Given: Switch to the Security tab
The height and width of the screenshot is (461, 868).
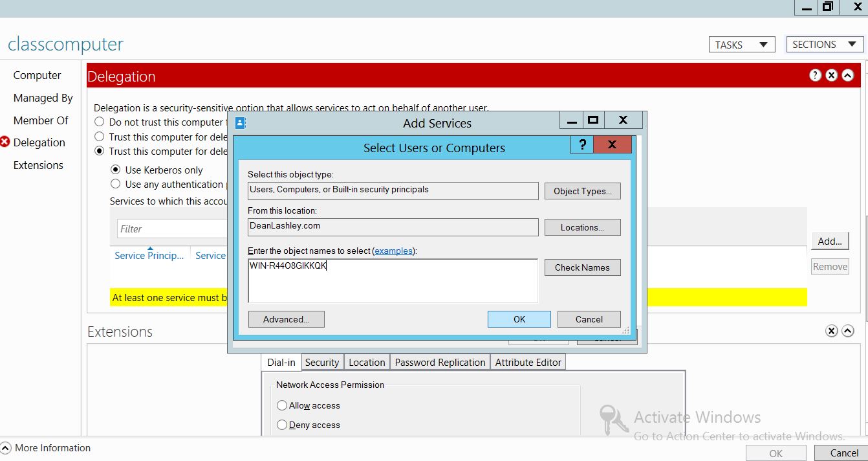Looking at the screenshot, I should [x=321, y=362].
